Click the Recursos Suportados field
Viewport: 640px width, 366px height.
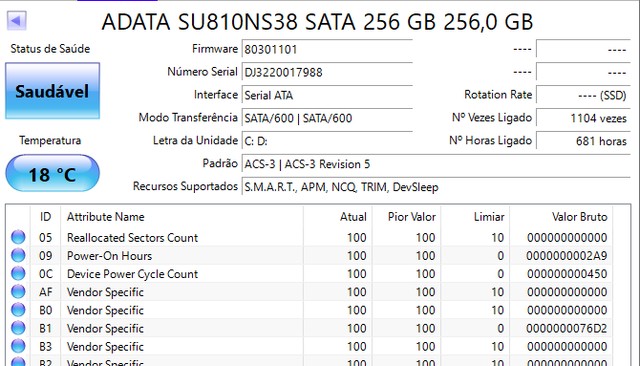[436, 187]
